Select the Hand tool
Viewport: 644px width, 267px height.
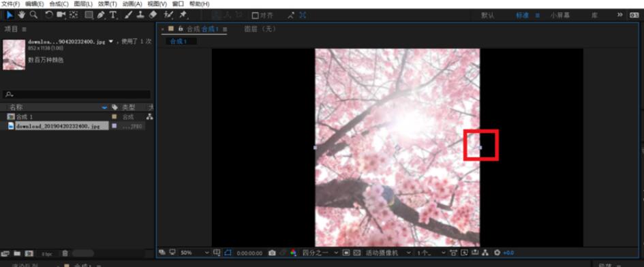pos(21,15)
